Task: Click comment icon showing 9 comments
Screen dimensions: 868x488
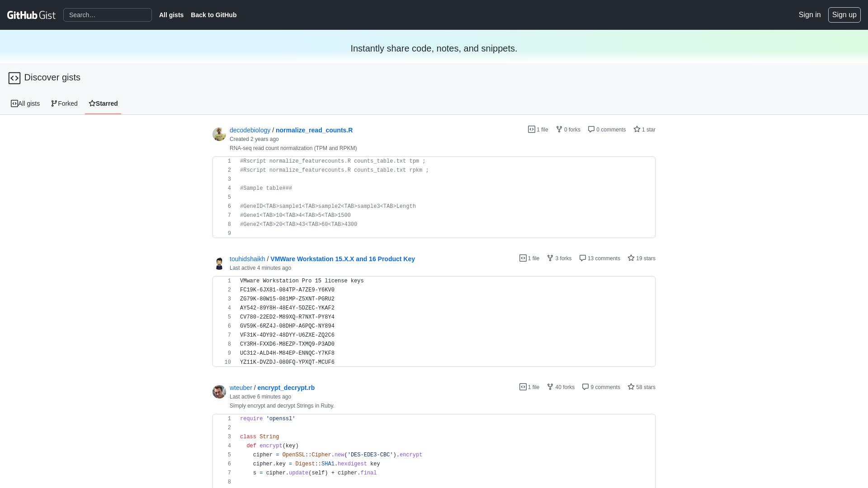Action: tap(585, 387)
